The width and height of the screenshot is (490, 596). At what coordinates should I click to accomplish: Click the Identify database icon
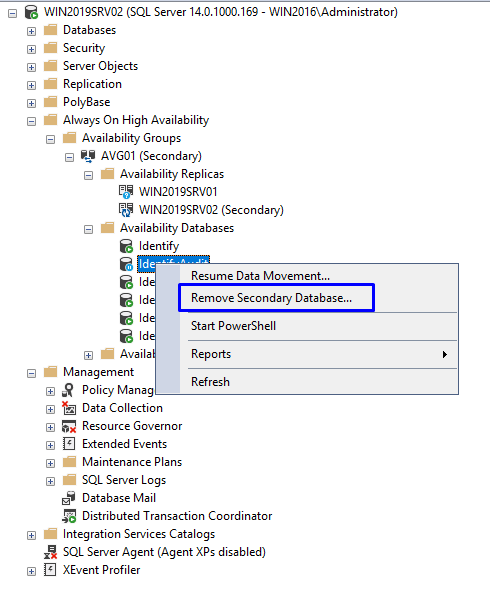126,246
